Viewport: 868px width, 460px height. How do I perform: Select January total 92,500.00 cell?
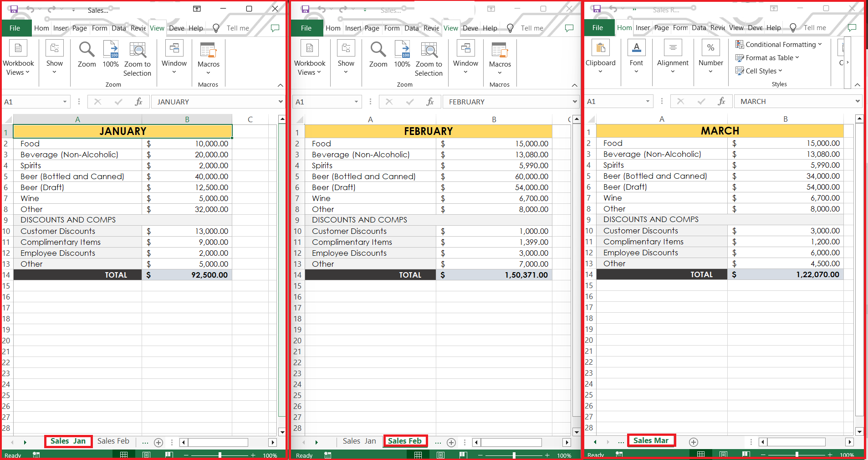click(x=187, y=275)
